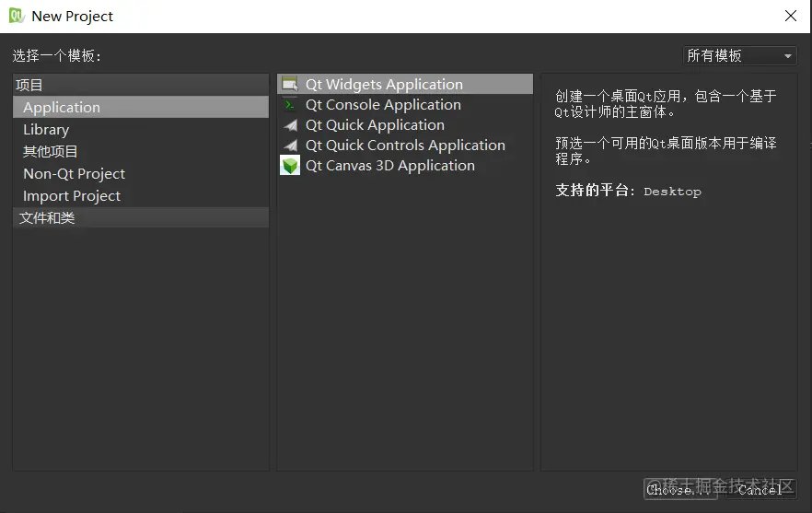Choose Qt Canvas 3D Application text
Viewport: 812px width, 513px height.
pos(390,165)
